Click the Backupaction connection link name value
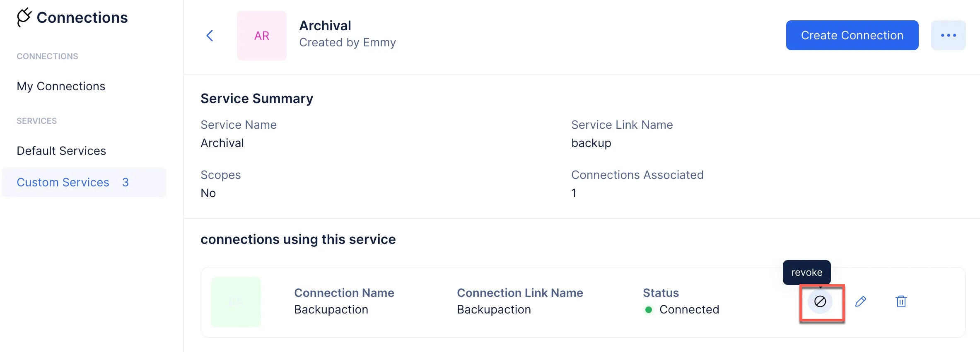 [x=494, y=309]
